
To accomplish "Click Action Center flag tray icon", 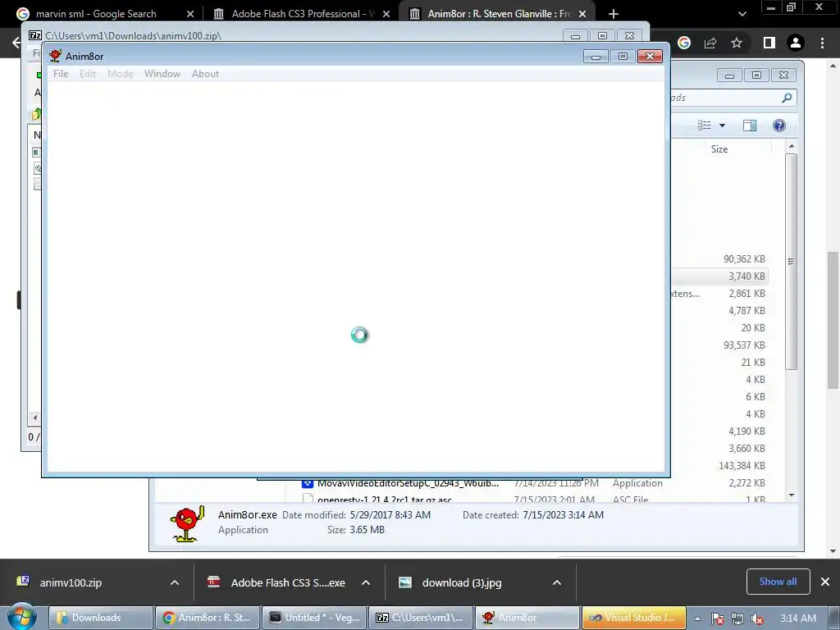I will click(718, 619).
